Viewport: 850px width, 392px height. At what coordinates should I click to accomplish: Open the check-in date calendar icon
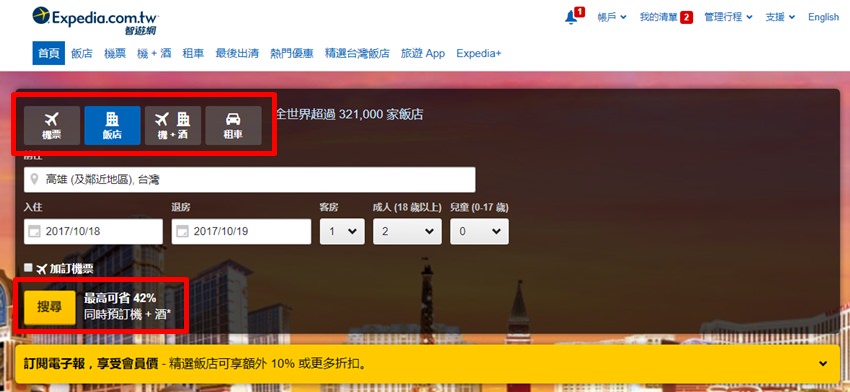pyautogui.click(x=34, y=232)
